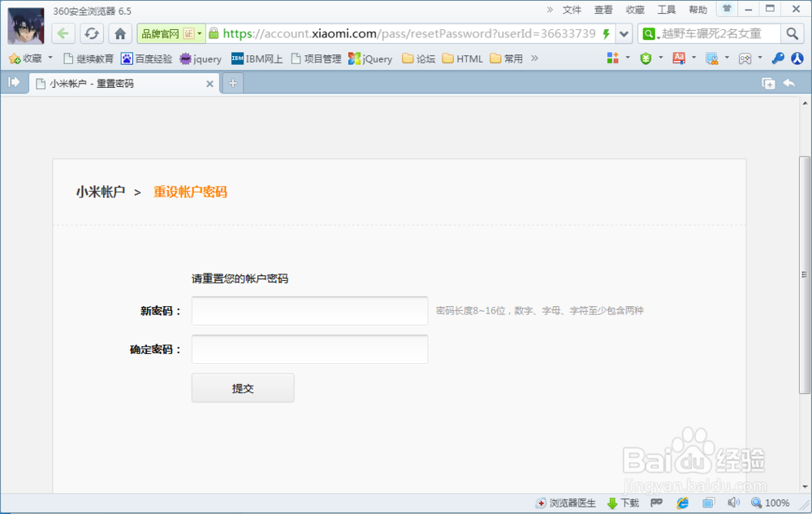
Task: Expand the game controller dropdown arrow
Action: tap(760, 58)
